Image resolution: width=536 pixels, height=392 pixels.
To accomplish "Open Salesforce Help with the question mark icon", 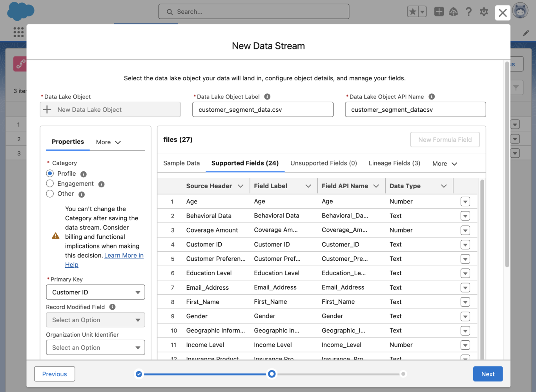I will tap(469, 11).
